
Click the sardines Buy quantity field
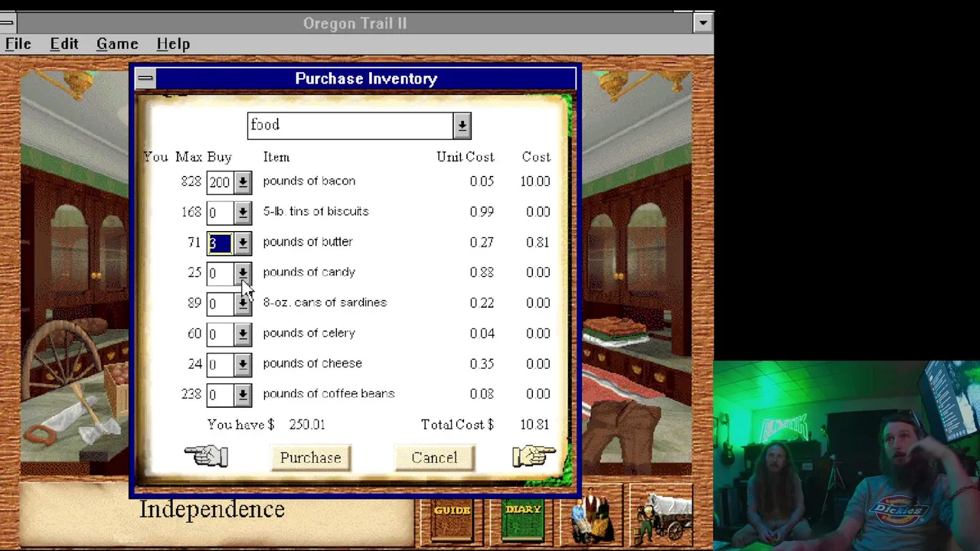click(x=220, y=304)
